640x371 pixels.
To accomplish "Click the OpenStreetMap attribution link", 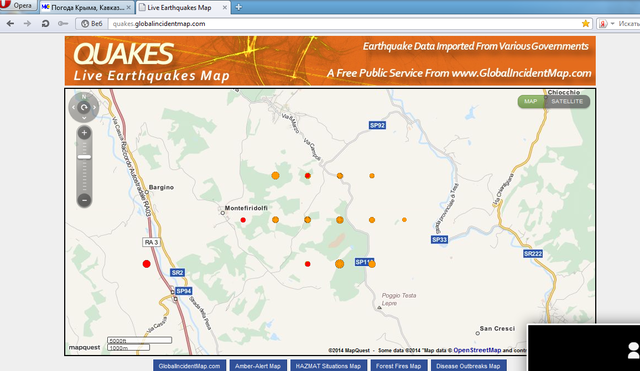I will point(477,350).
